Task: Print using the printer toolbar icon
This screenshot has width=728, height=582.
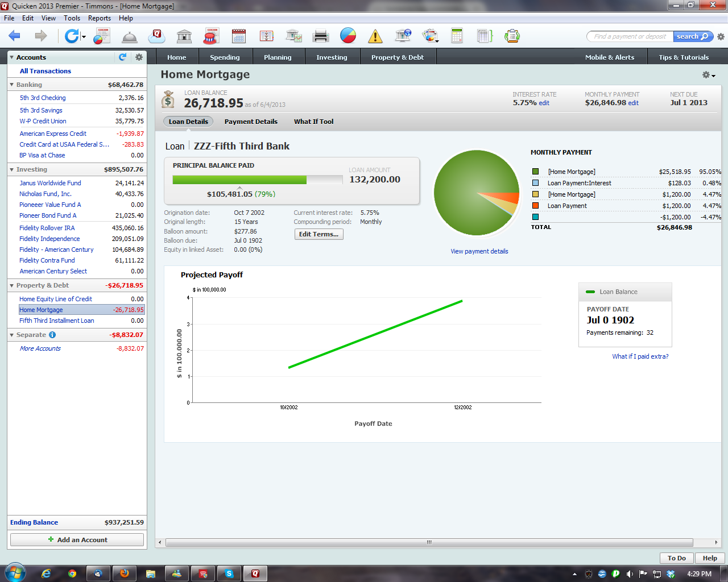Action: tap(321, 36)
